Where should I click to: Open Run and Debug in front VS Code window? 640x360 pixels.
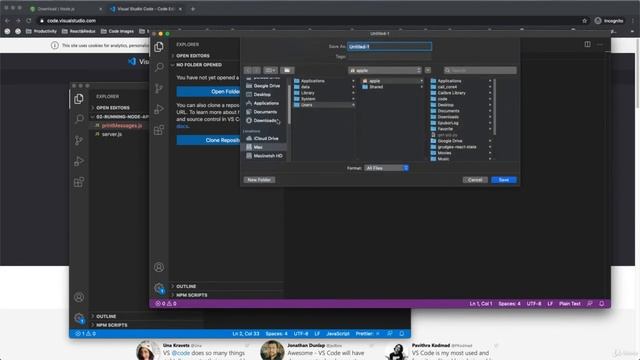(159, 109)
